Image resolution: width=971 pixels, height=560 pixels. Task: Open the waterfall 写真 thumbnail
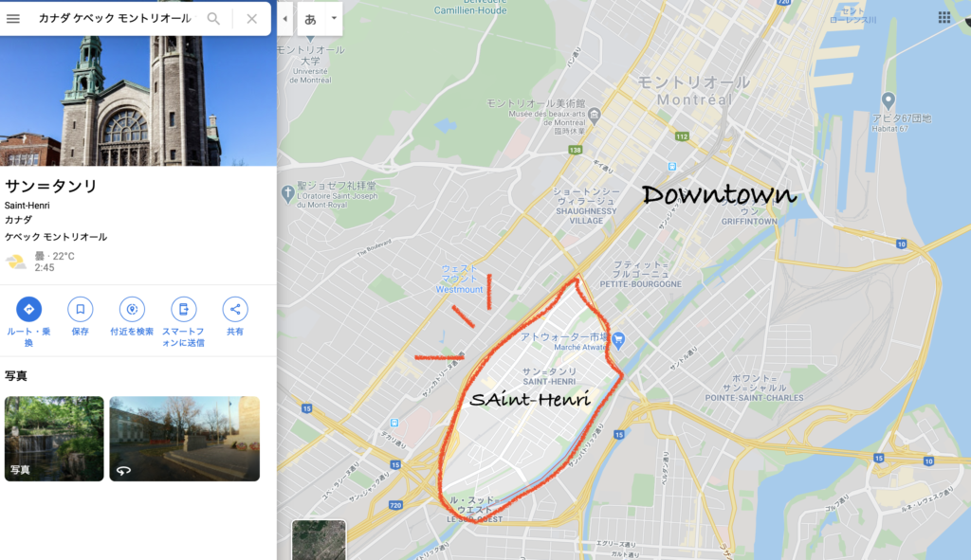coord(54,439)
